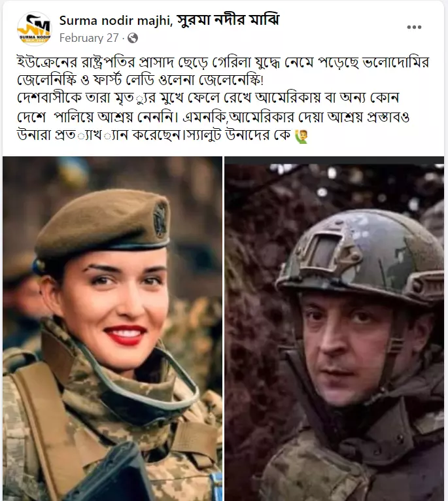
Task: Open the left photo of smiling woman soldier
Action: 112,328
